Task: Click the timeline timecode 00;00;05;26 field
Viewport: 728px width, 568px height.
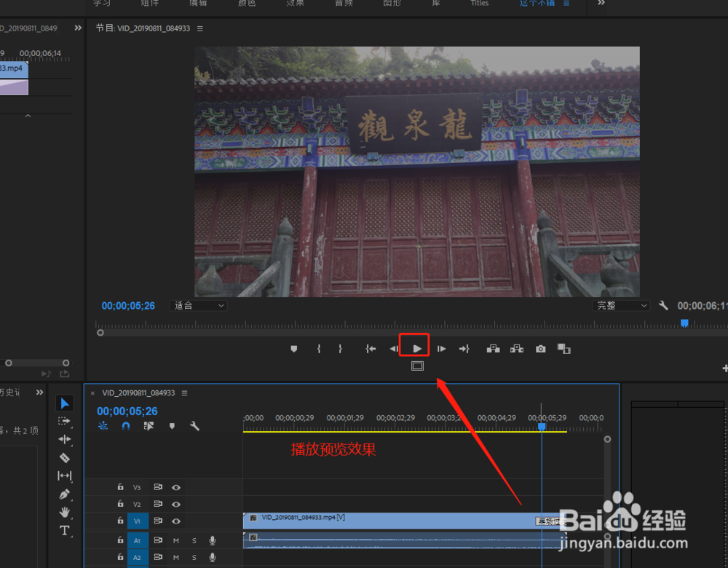Action: pos(127,411)
